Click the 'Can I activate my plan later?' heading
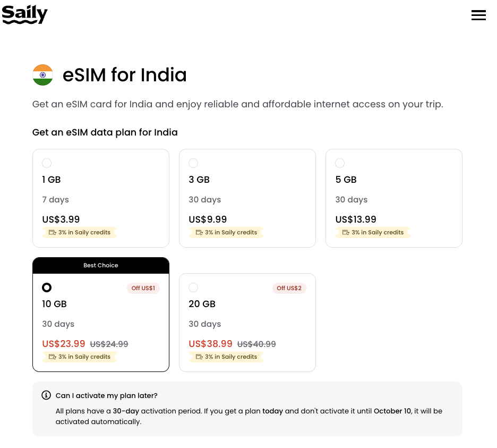The image size is (497, 448). [x=107, y=395]
